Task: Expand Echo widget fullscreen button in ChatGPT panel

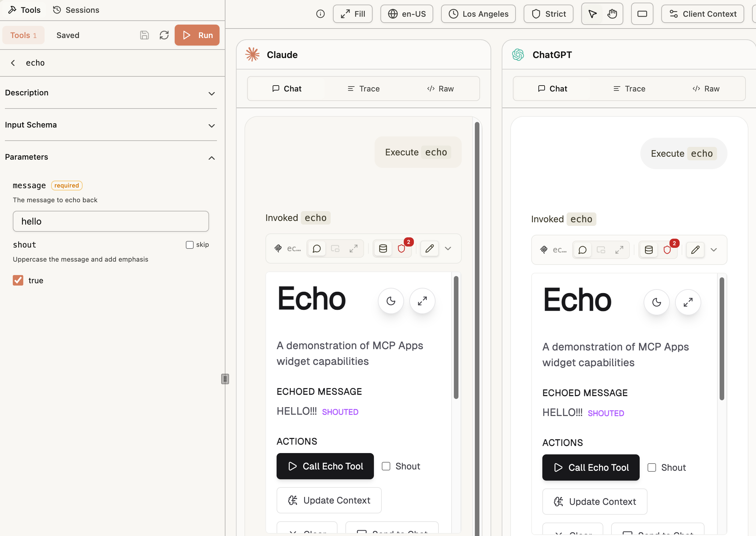Action: (688, 302)
